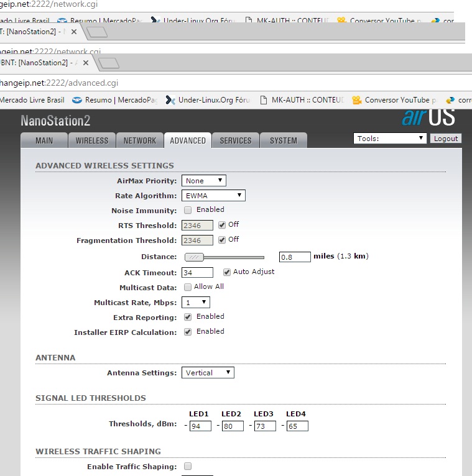Open the Under-Linux bookmark in the background window
472x476 pixels.
click(193, 21)
